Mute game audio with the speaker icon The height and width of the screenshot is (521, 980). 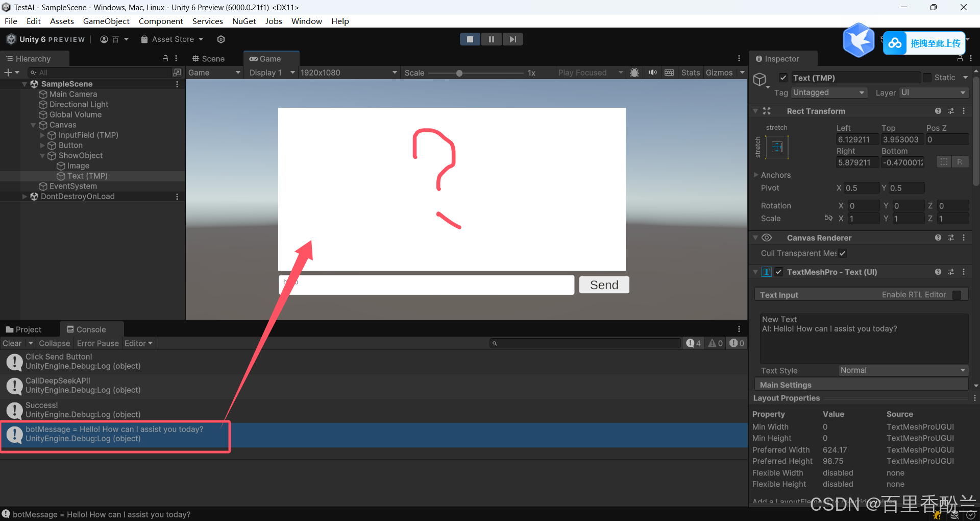click(652, 73)
